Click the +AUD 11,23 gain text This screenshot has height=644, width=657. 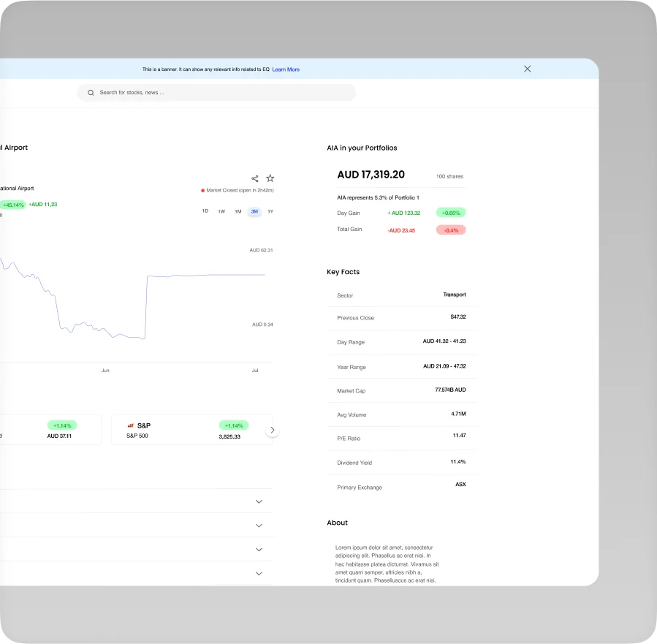[x=42, y=205]
